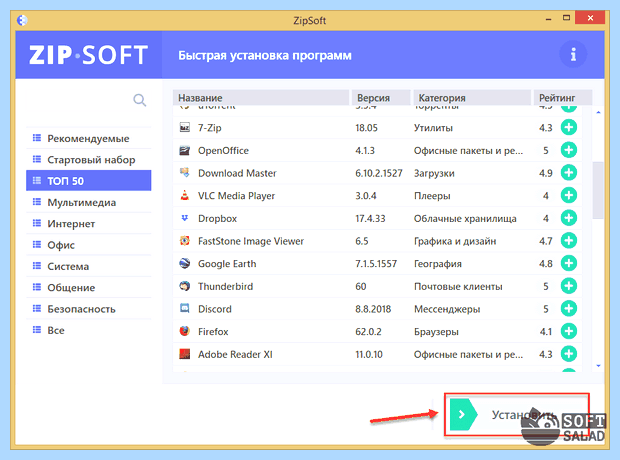Click the search magnifier icon
This screenshot has height=460, width=620.
(x=140, y=100)
